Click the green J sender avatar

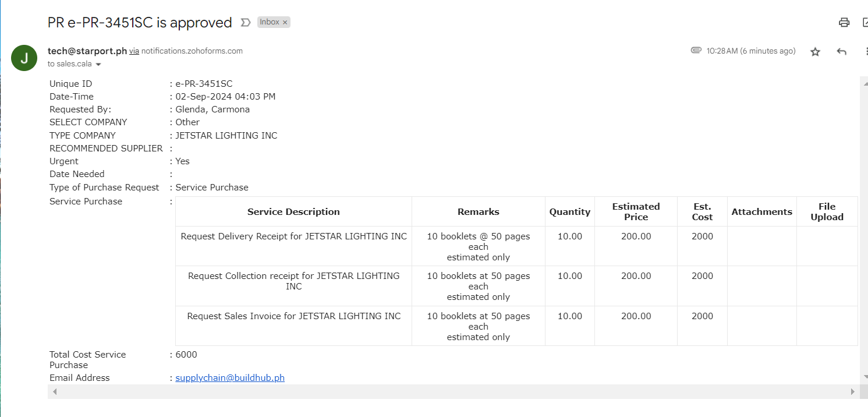pos(24,58)
